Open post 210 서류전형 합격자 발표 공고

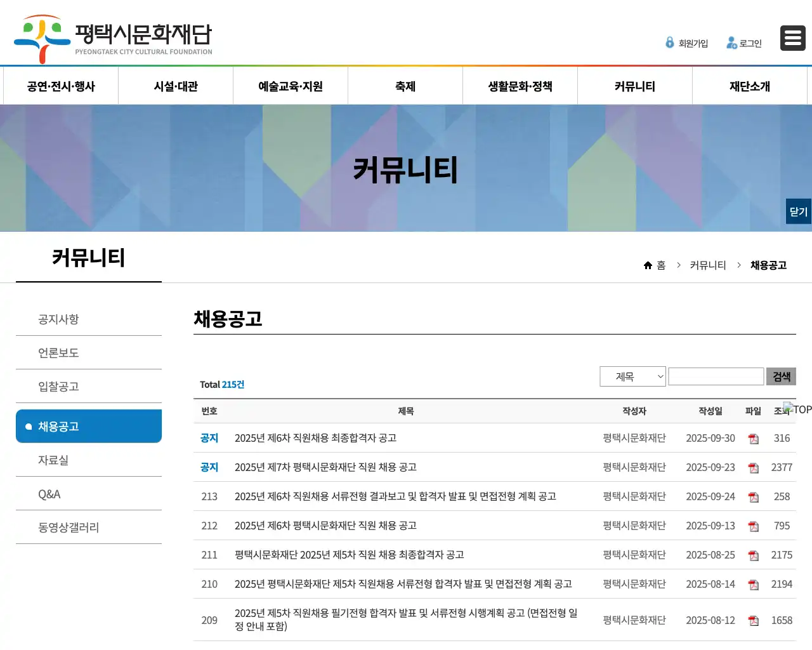tap(403, 584)
